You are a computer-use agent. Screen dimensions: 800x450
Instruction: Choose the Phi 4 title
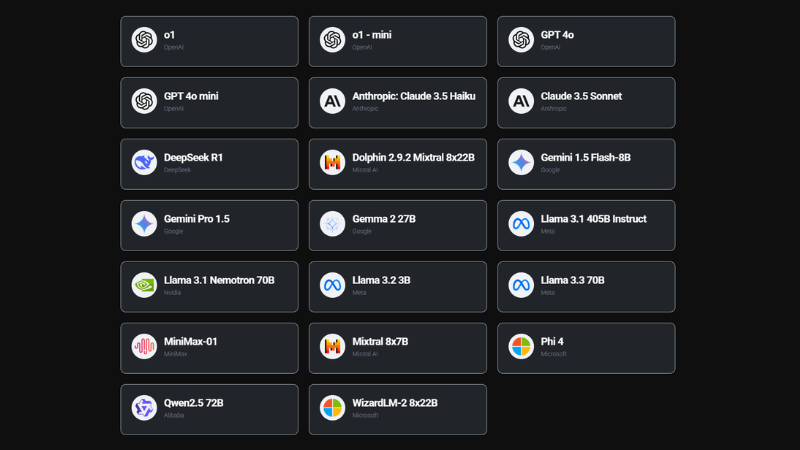click(552, 342)
